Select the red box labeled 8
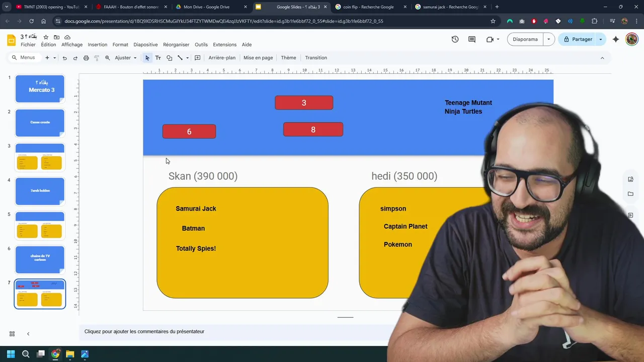This screenshot has height=362, width=644. 313,130
